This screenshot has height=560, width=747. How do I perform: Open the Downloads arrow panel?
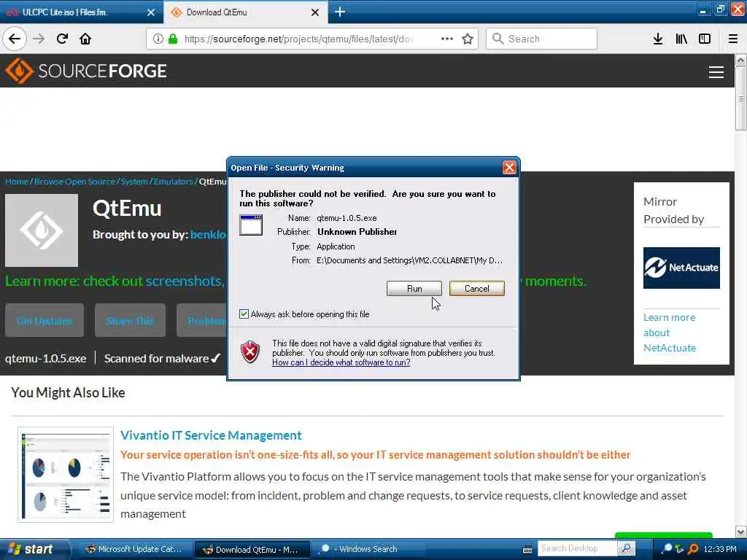click(x=657, y=39)
